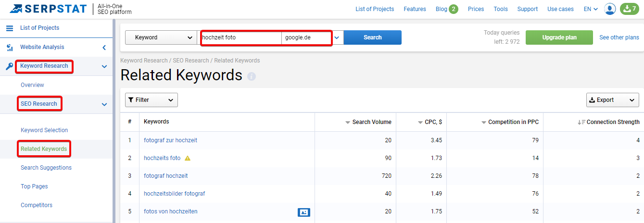Click the Blog notification badge 2

pos(454,9)
